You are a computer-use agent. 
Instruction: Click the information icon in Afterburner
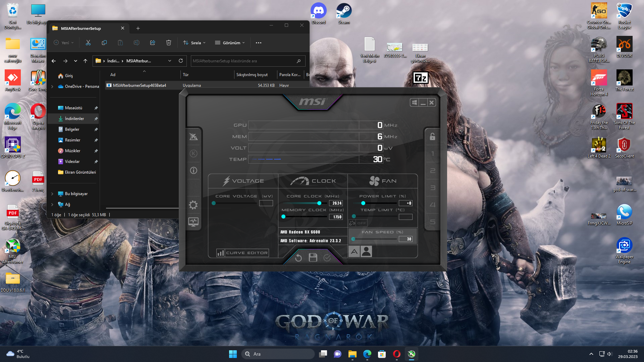click(194, 170)
